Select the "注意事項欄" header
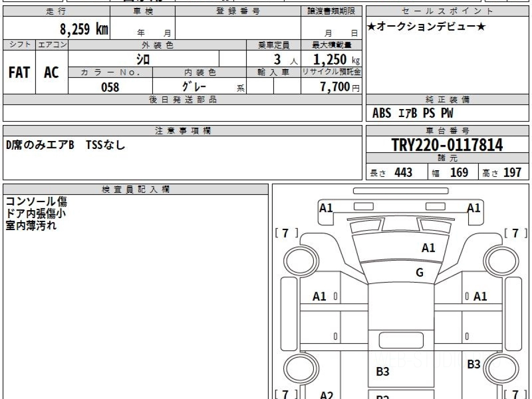Image resolution: width=532 pixels, height=399 pixels. coord(183,131)
